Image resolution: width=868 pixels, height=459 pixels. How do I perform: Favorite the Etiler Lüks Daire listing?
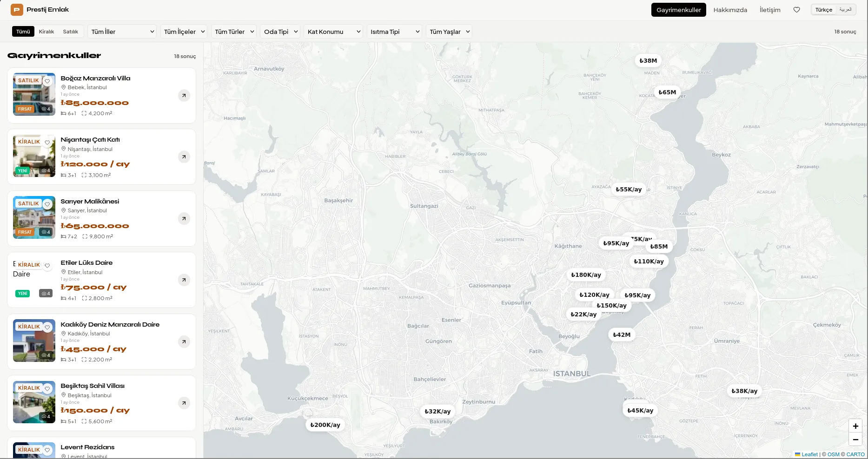tap(47, 265)
